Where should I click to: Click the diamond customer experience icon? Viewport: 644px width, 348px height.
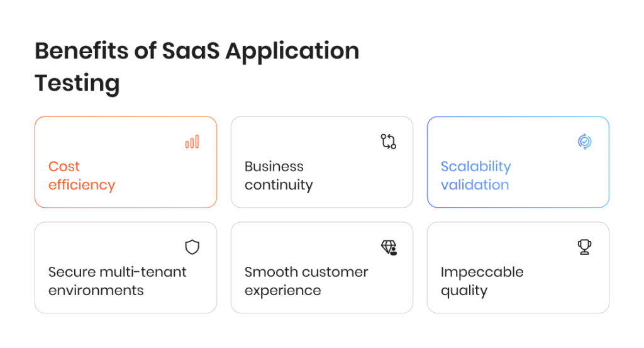pos(389,247)
